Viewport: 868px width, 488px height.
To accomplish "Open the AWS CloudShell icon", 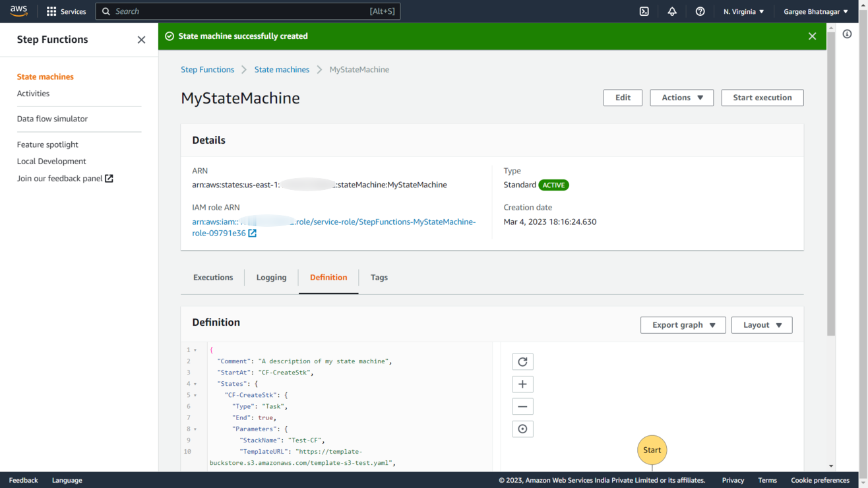I will [644, 11].
